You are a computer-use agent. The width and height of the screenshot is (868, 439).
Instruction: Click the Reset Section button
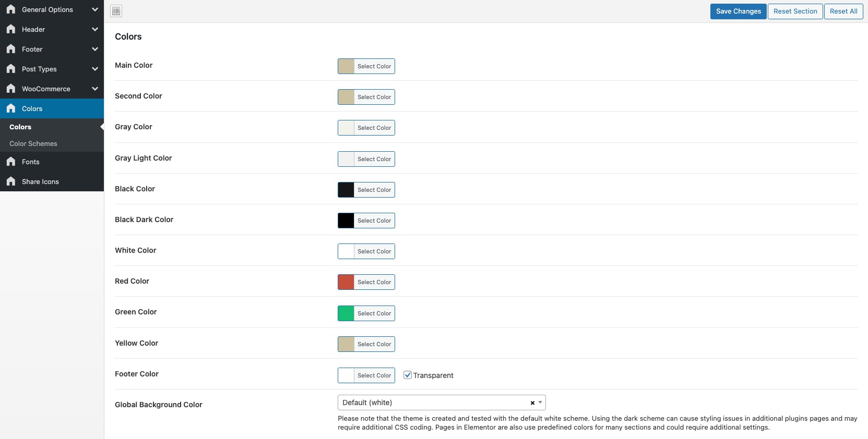tap(795, 11)
